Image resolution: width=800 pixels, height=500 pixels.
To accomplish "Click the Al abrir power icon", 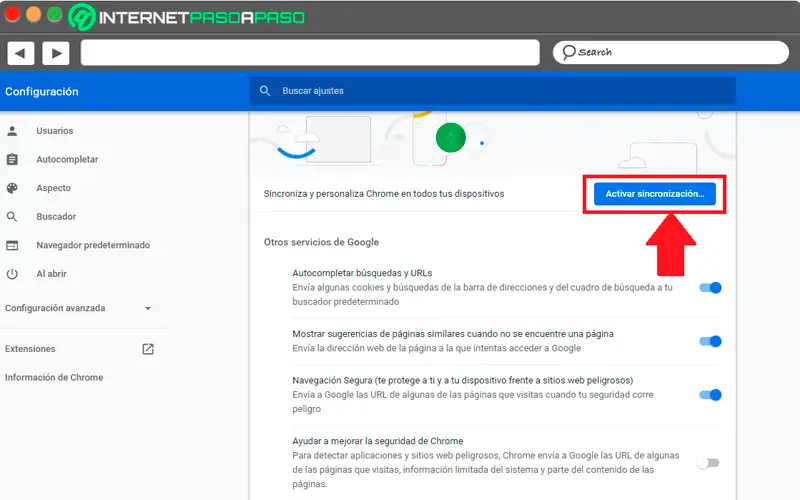I will (12, 273).
